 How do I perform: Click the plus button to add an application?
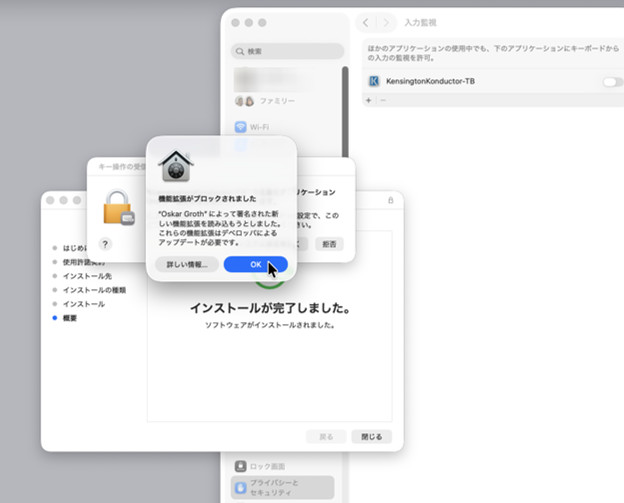tap(368, 101)
